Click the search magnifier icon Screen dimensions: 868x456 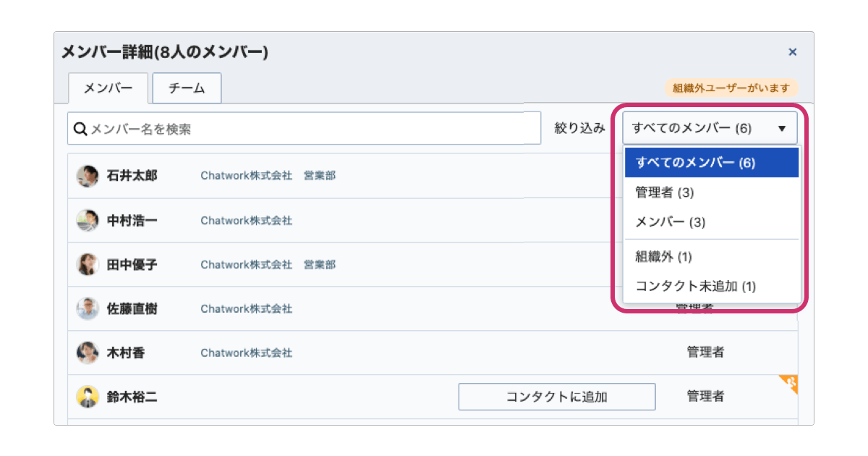pos(80,129)
